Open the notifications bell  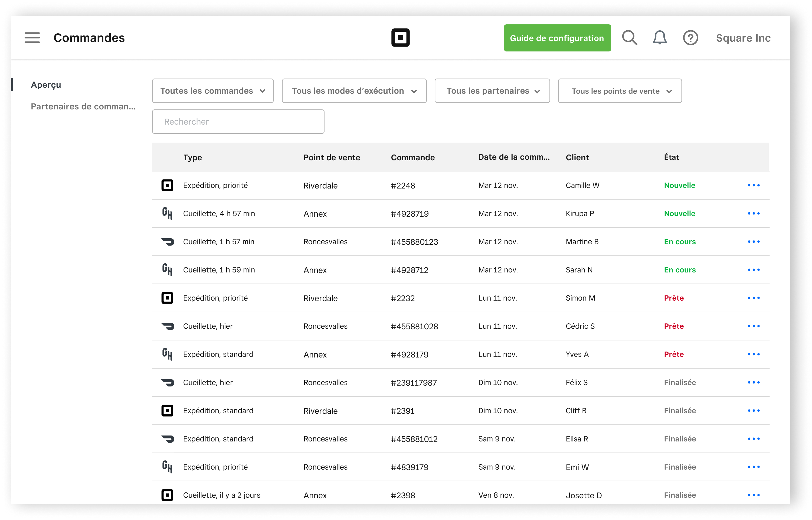click(659, 37)
